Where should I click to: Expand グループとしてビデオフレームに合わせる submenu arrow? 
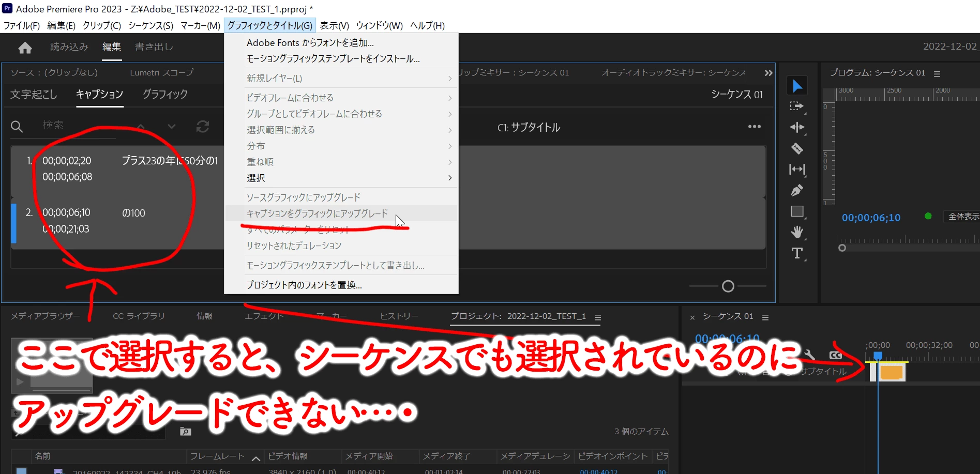(x=450, y=114)
